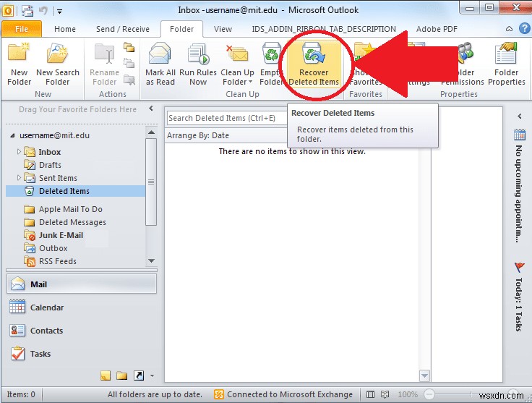Screen dimensions: 532x403
Task: Open Deleted Messages folder
Action: (x=72, y=222)
